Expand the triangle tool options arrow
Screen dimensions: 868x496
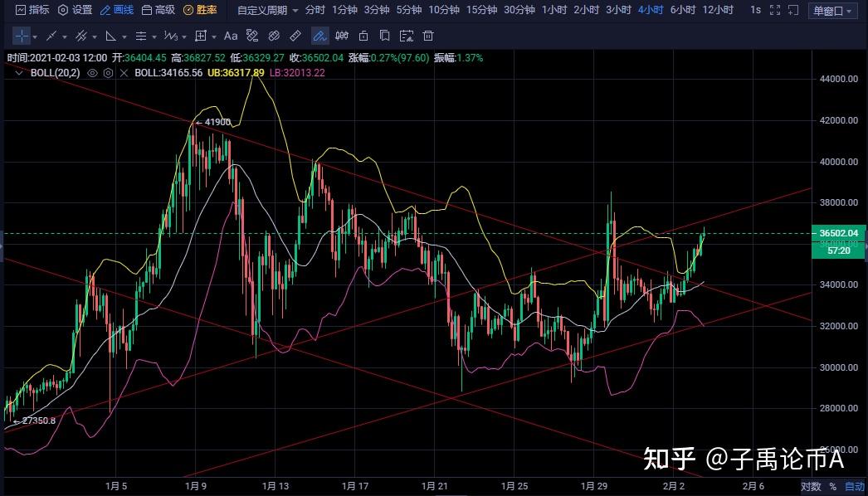124,37
